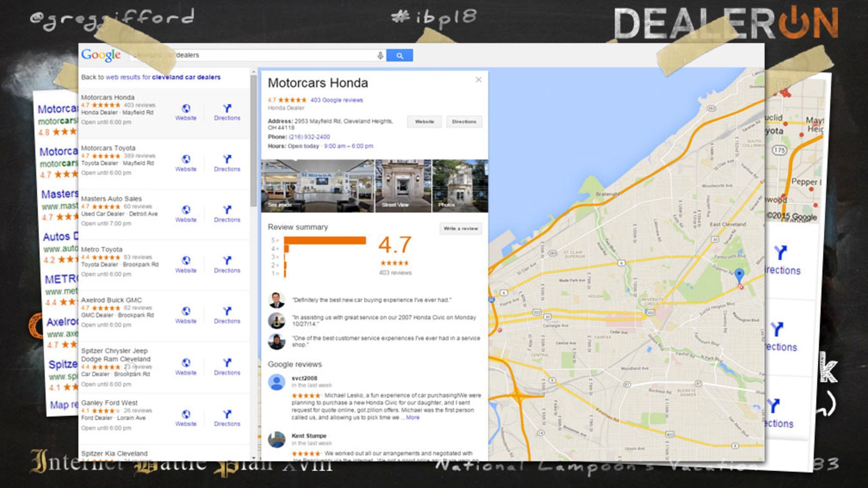
Task: Click the Directions button in details panel
Action: pyautogui.click(x=464, y=122)
